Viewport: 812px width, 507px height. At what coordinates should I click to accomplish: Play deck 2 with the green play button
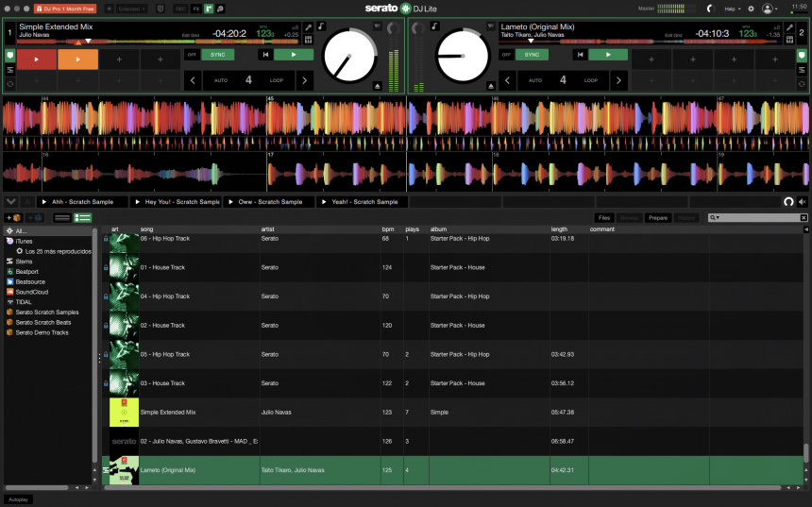click(608, 55)
